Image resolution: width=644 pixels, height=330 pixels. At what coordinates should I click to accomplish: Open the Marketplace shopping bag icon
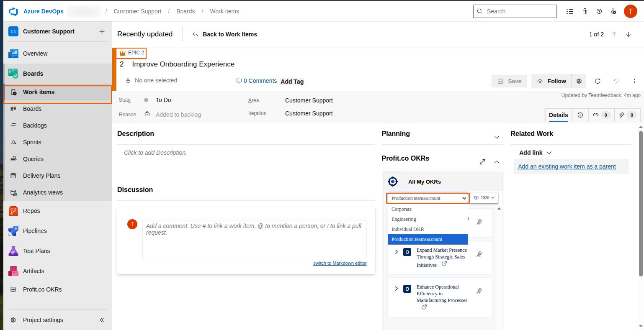[585, 11]
